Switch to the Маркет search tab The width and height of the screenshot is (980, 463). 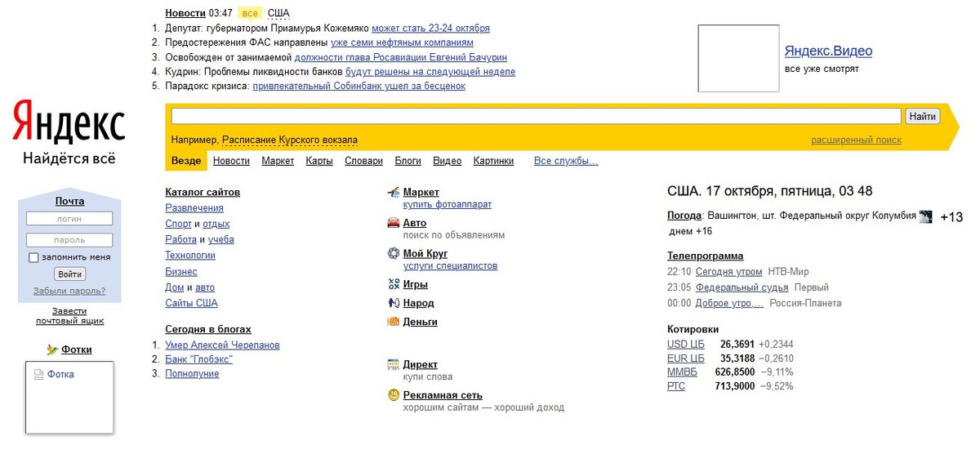278,161
